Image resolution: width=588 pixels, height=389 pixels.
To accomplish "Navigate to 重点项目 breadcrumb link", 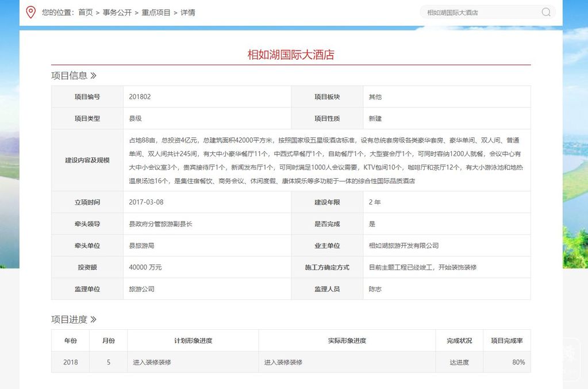I will click(156, 12).
